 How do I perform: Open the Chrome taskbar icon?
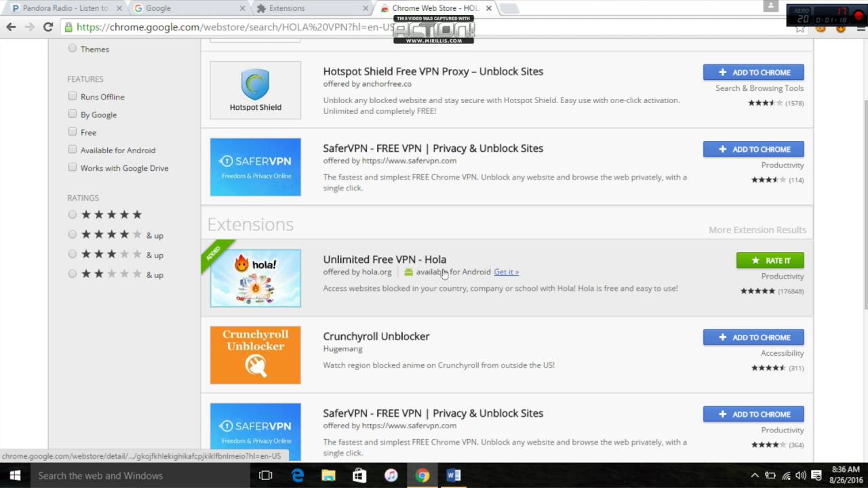click(422, 475)
